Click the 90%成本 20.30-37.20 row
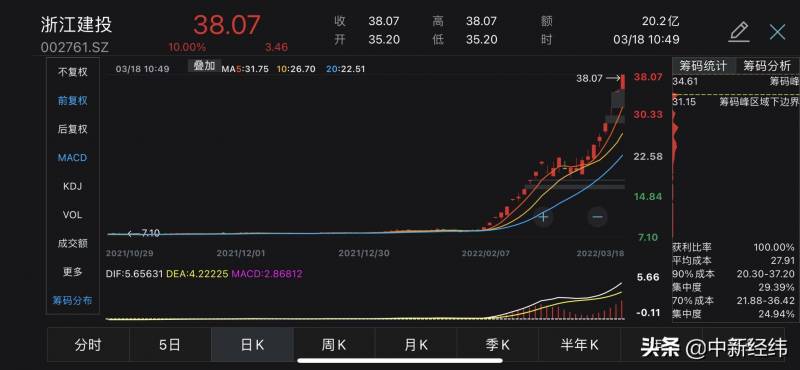This screenshot has width=800, height=370. click(734, 274)
